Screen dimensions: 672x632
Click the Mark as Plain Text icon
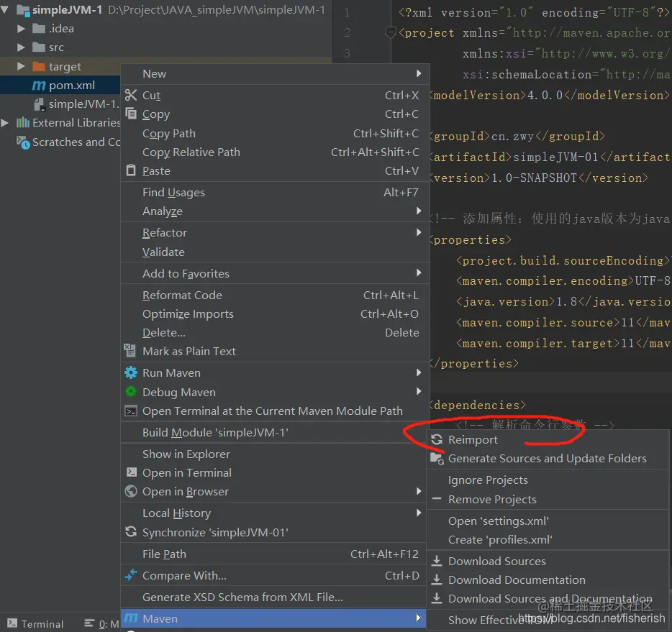coord(130,351)
